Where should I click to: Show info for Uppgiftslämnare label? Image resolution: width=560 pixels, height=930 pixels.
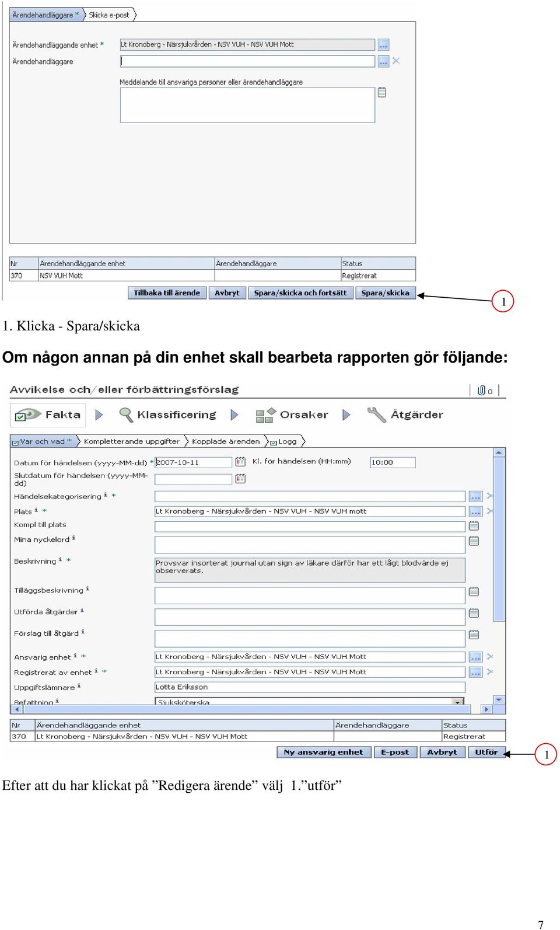tap(79, 686)
